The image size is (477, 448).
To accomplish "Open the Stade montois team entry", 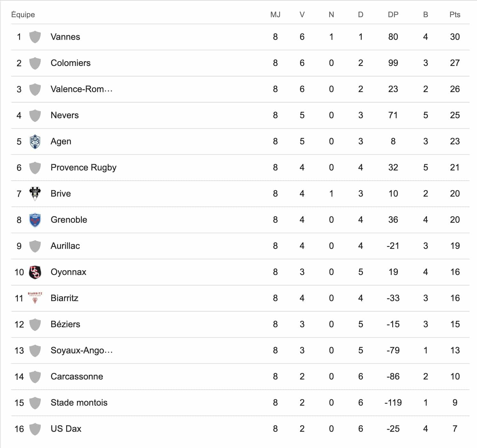I will 79,403.
